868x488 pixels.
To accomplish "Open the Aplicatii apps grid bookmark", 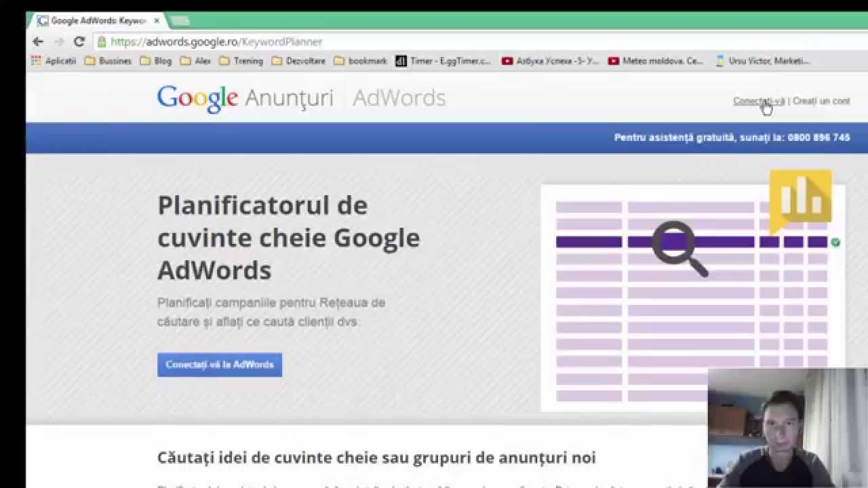I will coord(54,61).
